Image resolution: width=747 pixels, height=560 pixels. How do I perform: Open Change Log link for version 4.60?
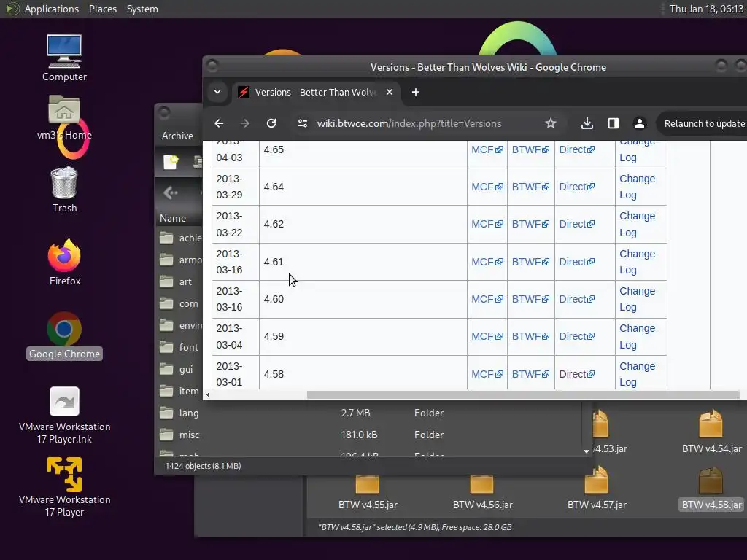[x=637, y=299]
